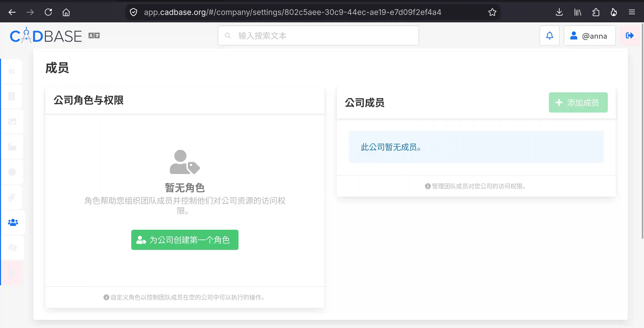644x328 pixels.
Task: Open the language translation switcher icon
Action: (x=94, y=36)
